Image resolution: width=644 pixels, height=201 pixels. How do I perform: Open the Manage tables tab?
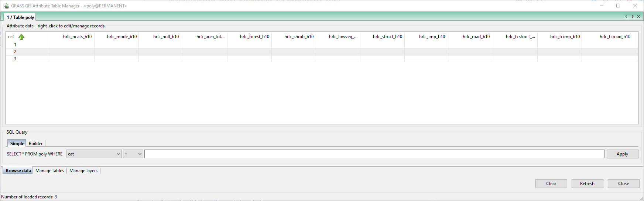(x=50, y=171)
